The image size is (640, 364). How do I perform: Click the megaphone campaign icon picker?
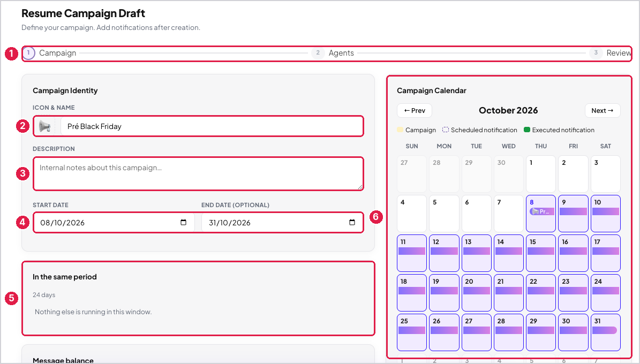44,126
